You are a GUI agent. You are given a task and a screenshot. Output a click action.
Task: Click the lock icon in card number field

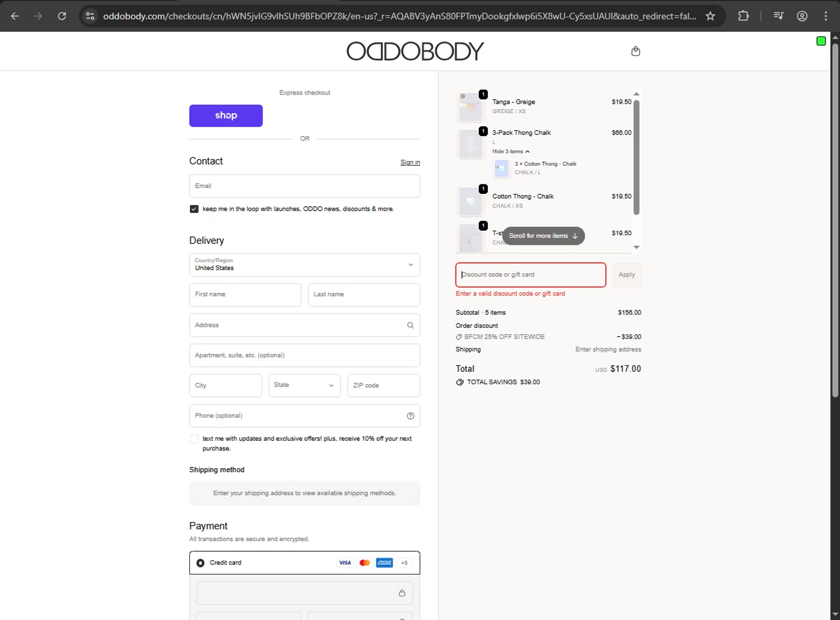click(x=402, y=593)
